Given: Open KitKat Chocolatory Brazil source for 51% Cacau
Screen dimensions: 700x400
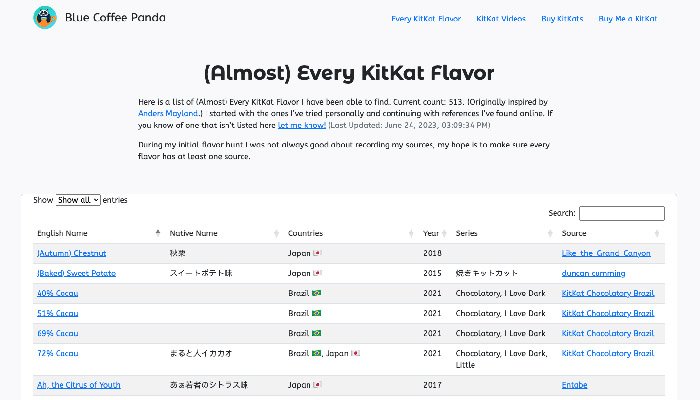Looking at the screenshot, I should point(608,313).
